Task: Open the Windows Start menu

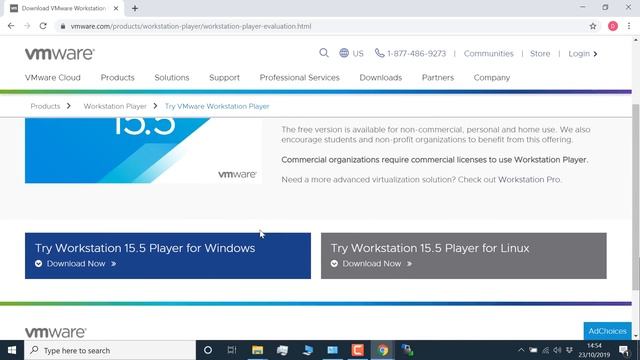Action: (12, 350)
